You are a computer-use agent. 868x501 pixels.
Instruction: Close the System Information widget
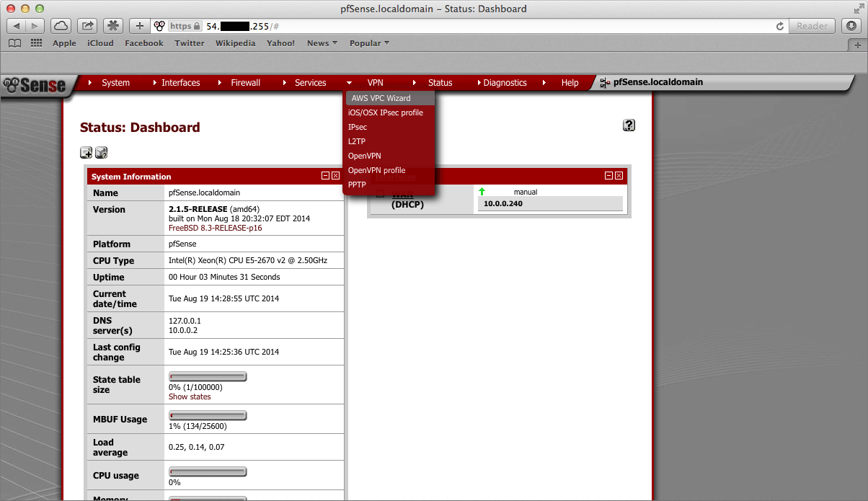pos(335,176)
